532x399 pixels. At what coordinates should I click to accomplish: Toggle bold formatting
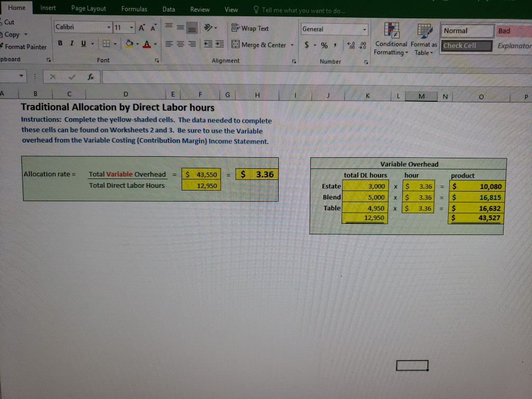point(60,44)
